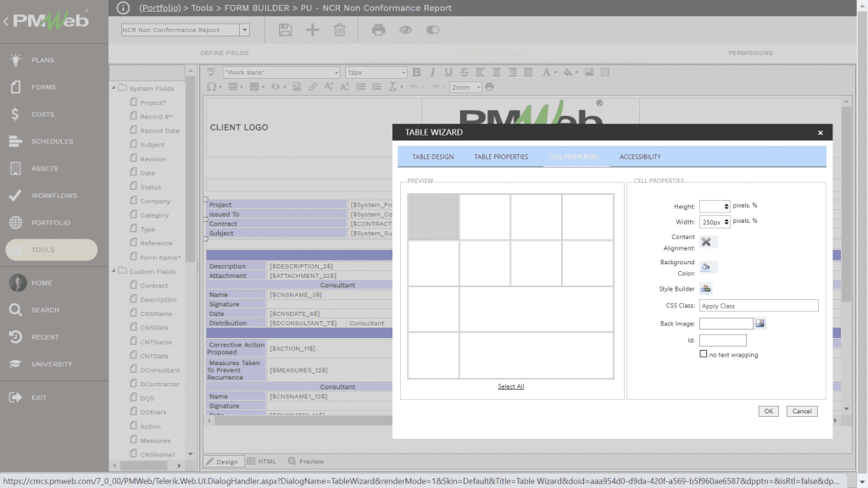Image resolution: width=868 pixels, height=488 pixels.
Task: Select the Record Date field
Action: coord(159,130)
